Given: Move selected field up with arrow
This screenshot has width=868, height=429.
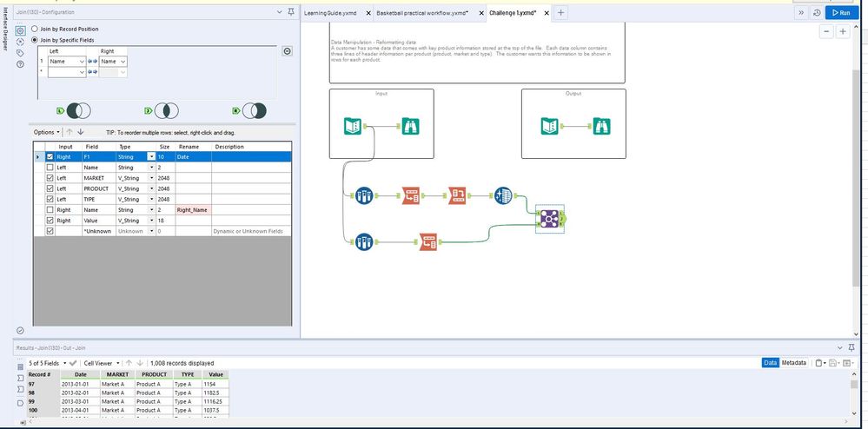Looking at the screenshot, I should tap(70, 132).
